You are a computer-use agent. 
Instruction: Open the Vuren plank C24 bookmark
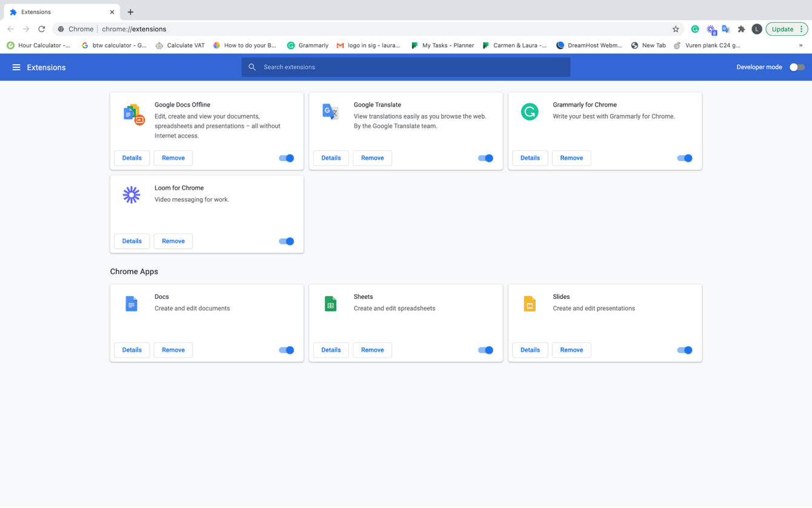pyautogui.click(x=707, y=45)
